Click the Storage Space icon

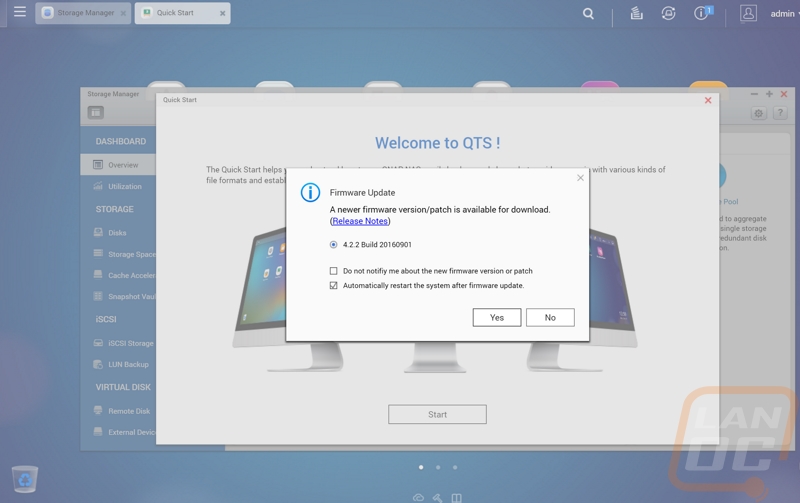click(x=98, y=253)
